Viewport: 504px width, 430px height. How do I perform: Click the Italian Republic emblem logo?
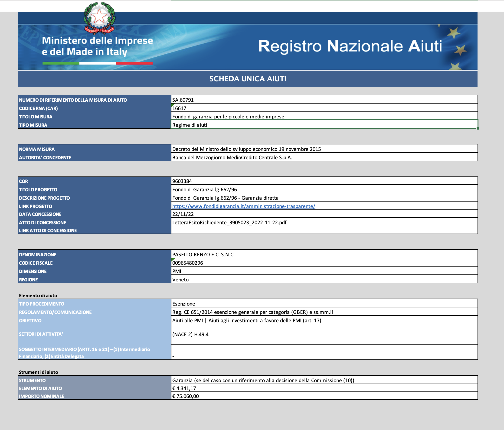[99, 17]
